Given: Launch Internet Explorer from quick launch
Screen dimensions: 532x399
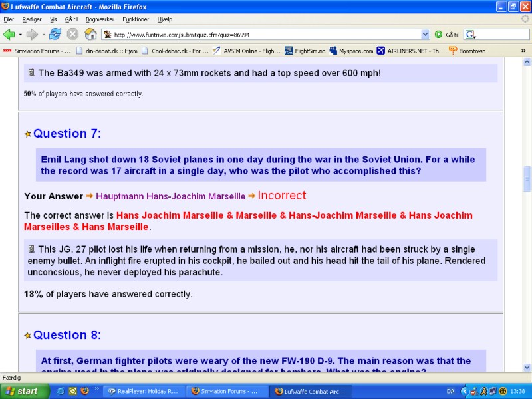Looking at the screenshot, I should click(x=61, y=391).
